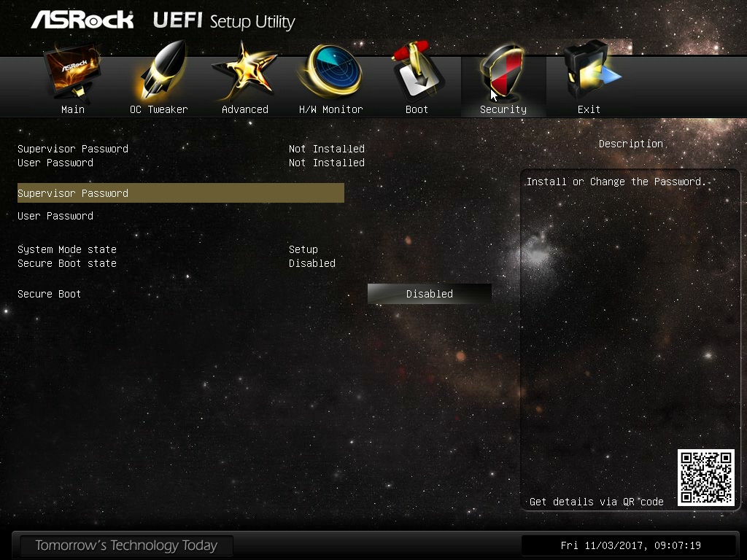Click the ASRock logo
The width and height of the screenshot is (747, 560).
82,20
